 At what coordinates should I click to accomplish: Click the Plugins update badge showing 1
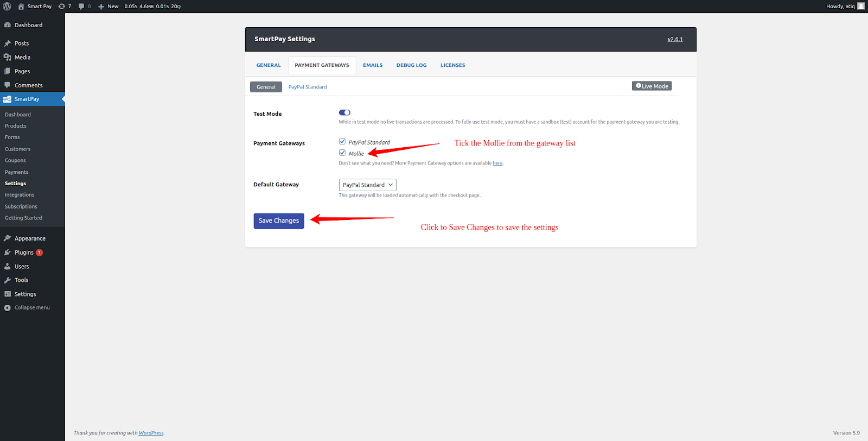click(x=40, y=253)
